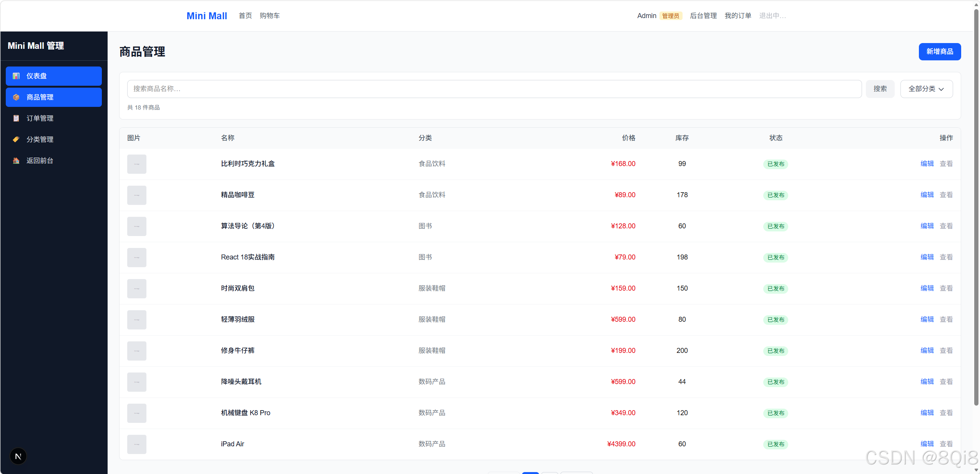The height and width of the screenshot is (474, 980).
Task: Click the house icon beside 返回前台
Action: coord(16,161)
